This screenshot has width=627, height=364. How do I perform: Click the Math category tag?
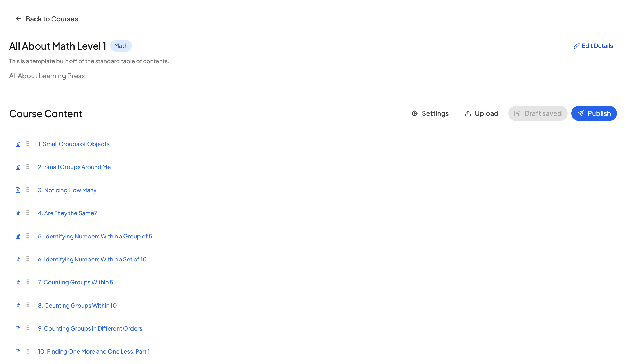point(121,46)
